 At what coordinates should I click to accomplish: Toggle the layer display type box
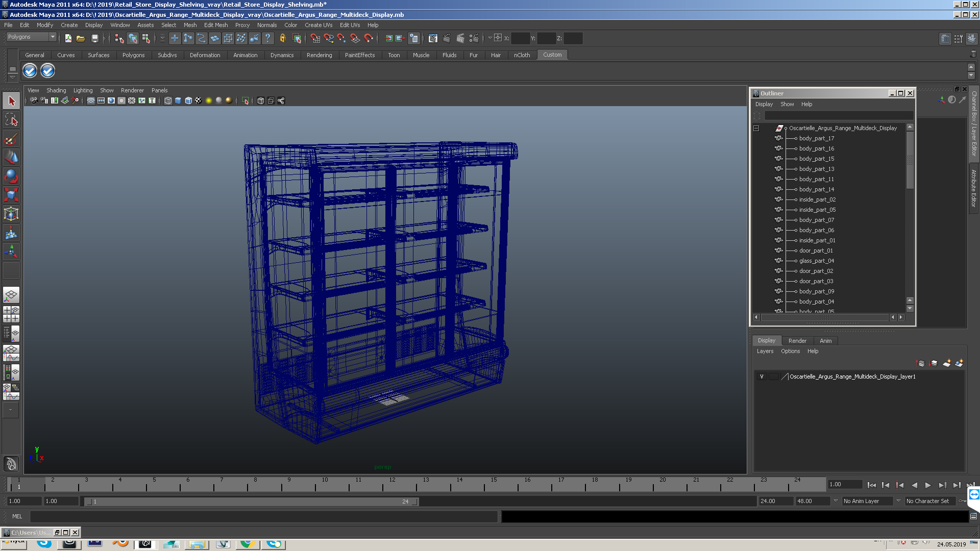[x=773, y=377]
